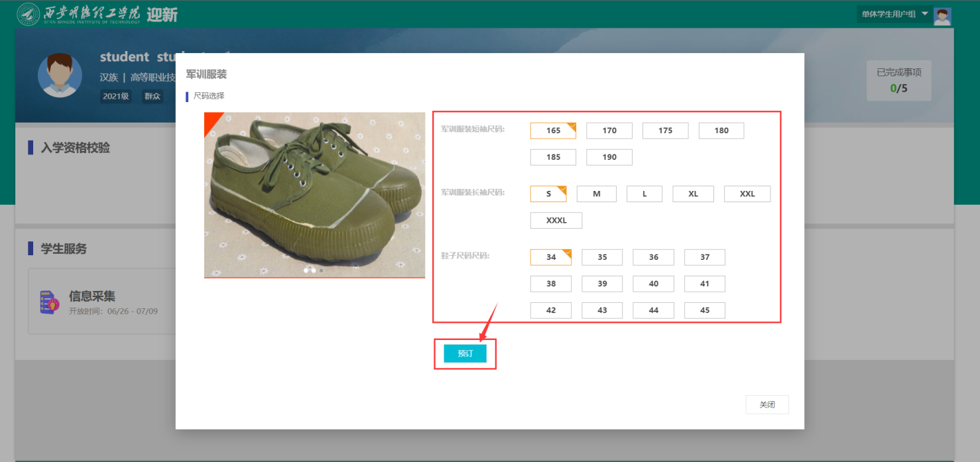Select short-sleeve size 170
The width and height of the screenshot is (980, 462).
[609, 131]
